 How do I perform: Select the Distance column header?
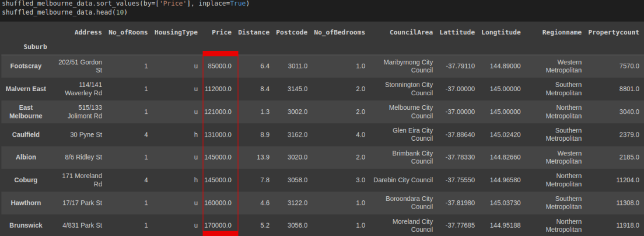(x=254, y=32)
